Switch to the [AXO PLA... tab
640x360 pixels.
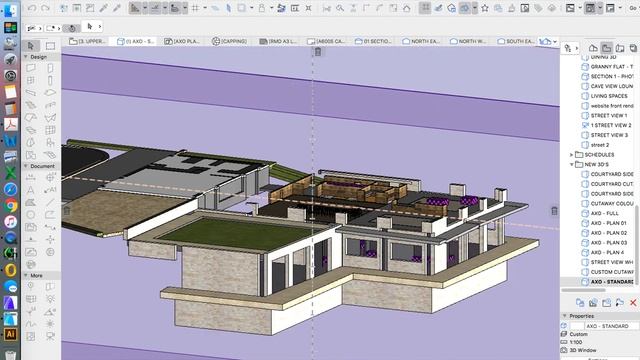click(182, 41)
